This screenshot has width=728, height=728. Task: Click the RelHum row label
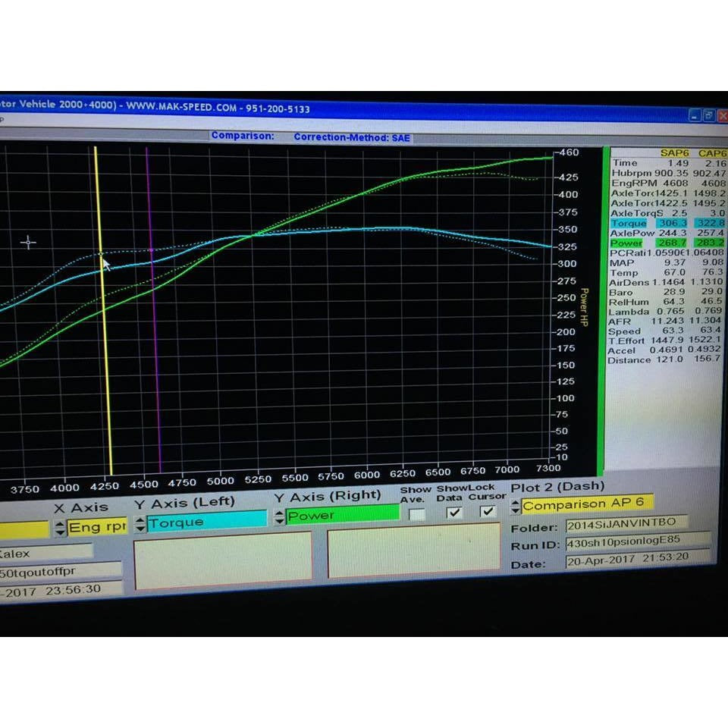628,303
